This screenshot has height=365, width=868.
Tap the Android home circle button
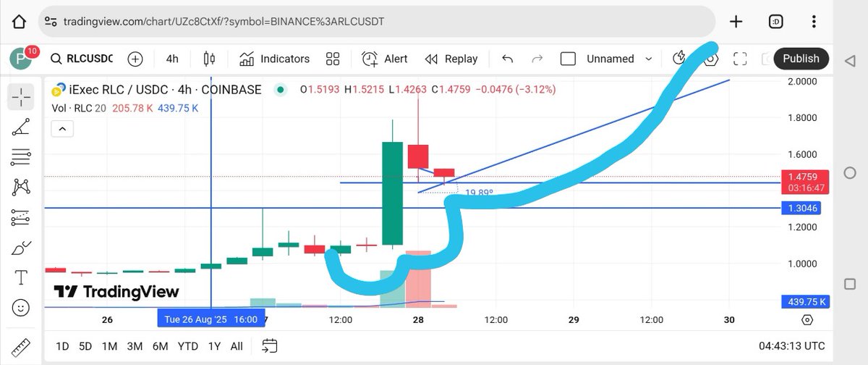coord(849,172)
